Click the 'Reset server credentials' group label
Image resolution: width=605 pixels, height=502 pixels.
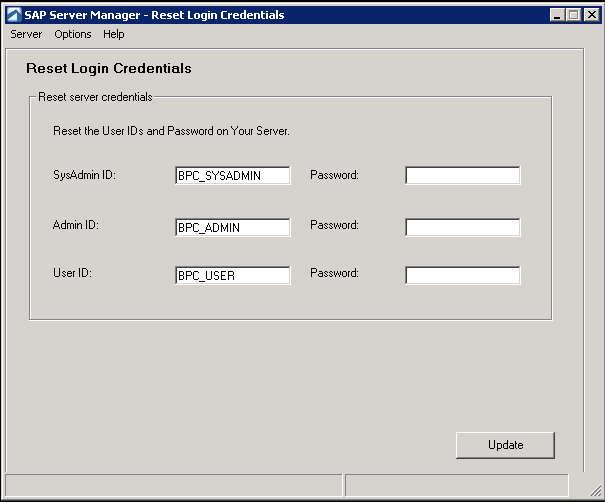95,97
